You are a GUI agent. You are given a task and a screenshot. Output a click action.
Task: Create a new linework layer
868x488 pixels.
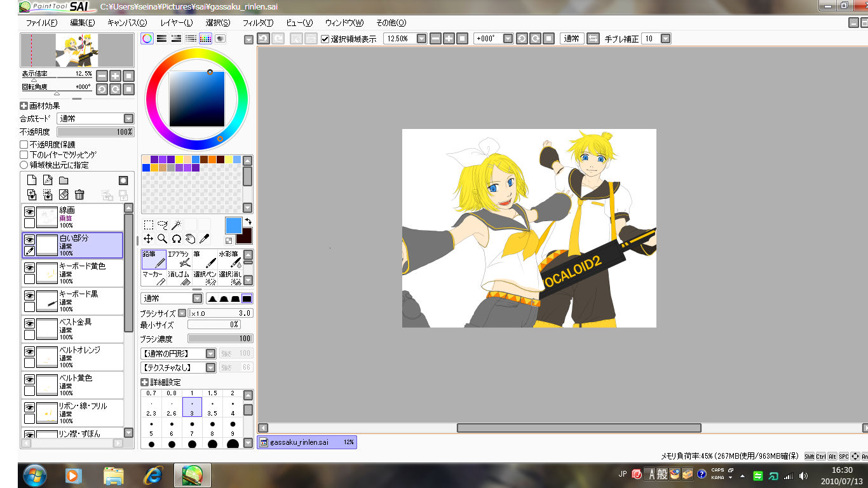click(x=48, y=180)
